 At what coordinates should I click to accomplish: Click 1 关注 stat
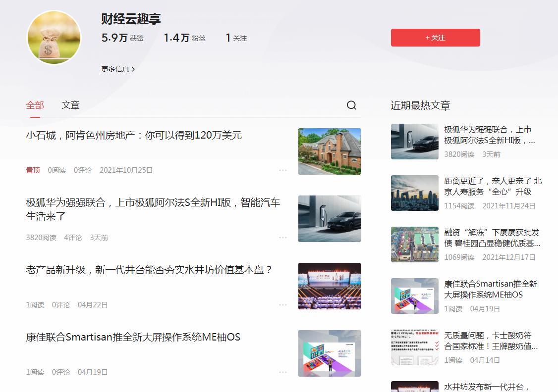236,38
